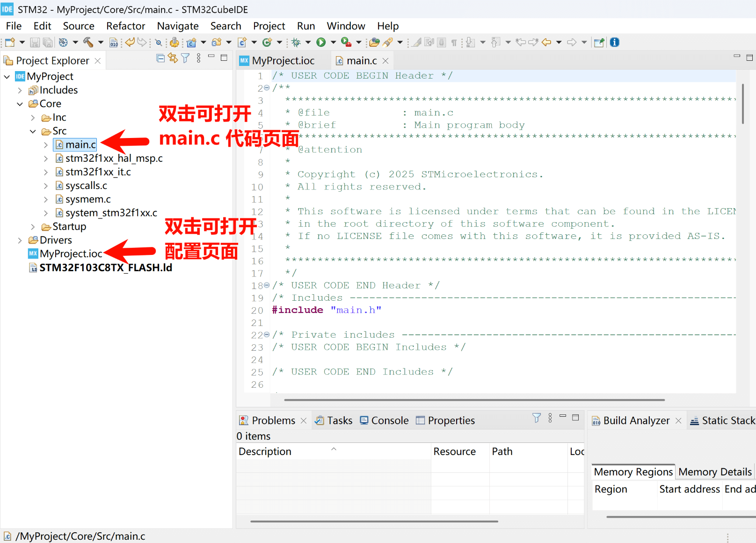The height and width of the screenshot is (543, 756).
Task: Toggle the Pin Editor button
Action: pos(599,43)
